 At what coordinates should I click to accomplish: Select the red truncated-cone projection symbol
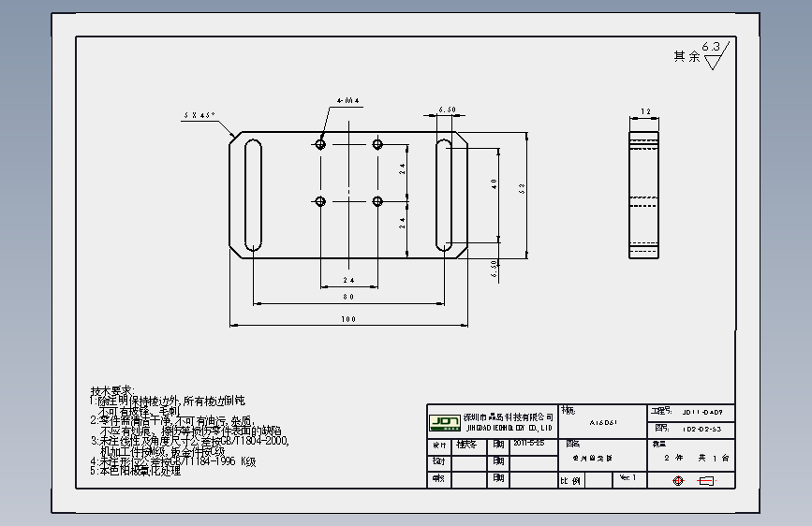coord(706,481)
